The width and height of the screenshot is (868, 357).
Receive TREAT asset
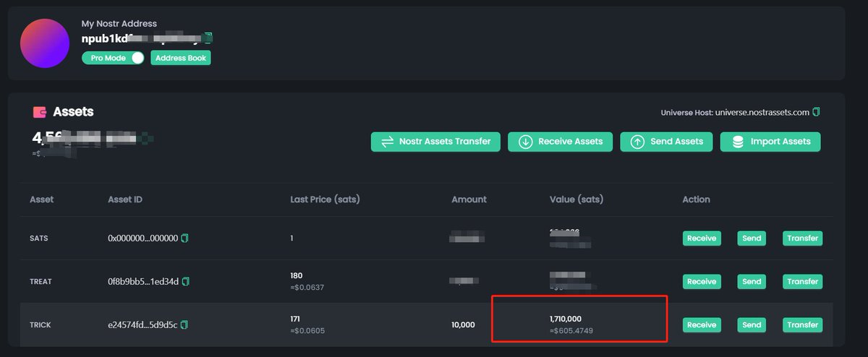tap(702, 281)
